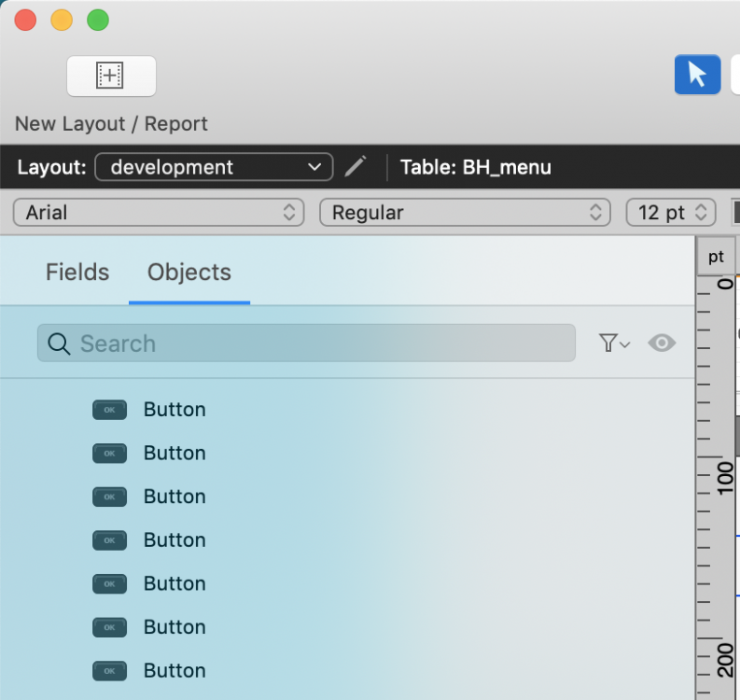Switch to the Fields tab
Image resolution: width=740 pixels, height=700 pixels.
[x=77, y=273]
